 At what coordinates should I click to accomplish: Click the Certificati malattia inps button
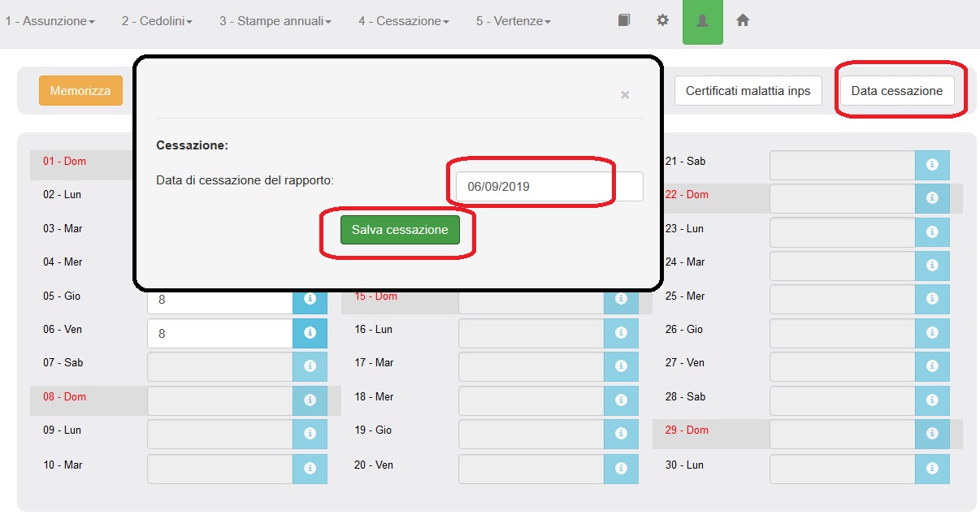point(748,91)
